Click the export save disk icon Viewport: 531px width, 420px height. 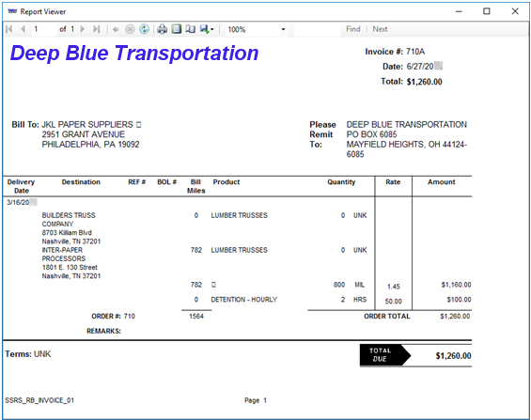tap(204, 29)
